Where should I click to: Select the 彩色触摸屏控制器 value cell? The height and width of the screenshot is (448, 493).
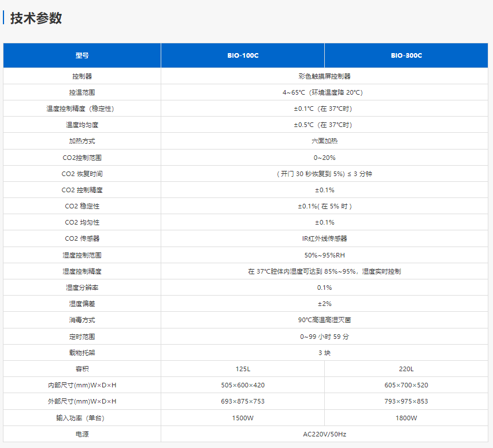tap(324, 76)
